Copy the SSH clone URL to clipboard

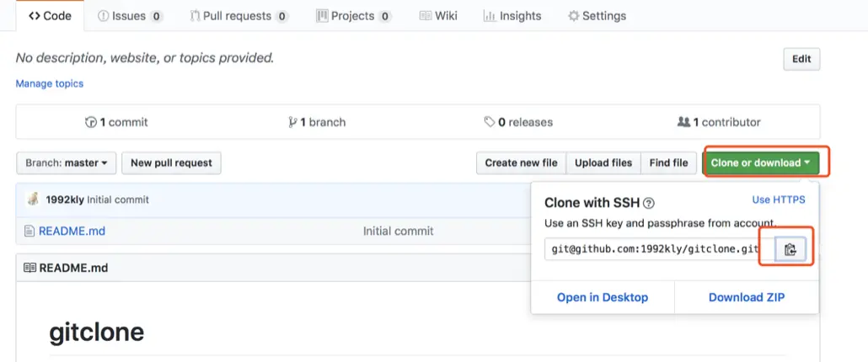click(x=790, y=249)
